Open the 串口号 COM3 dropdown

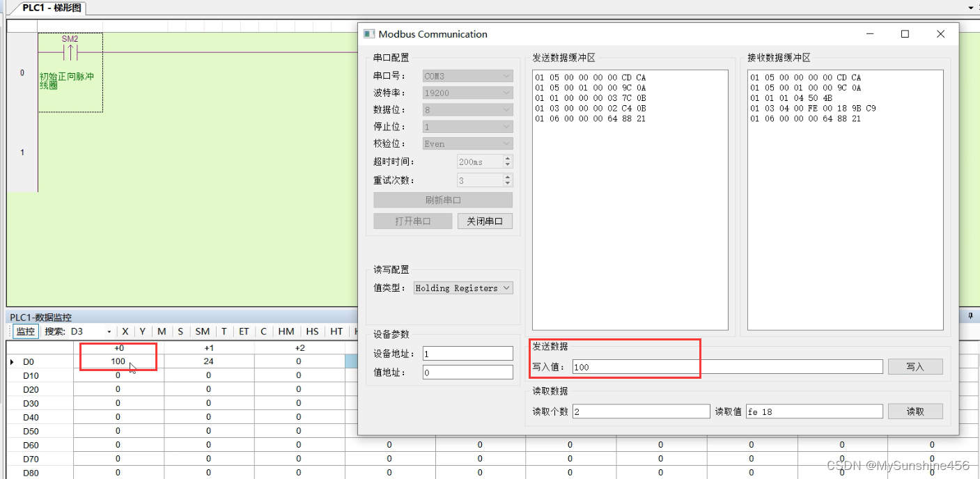467,76
